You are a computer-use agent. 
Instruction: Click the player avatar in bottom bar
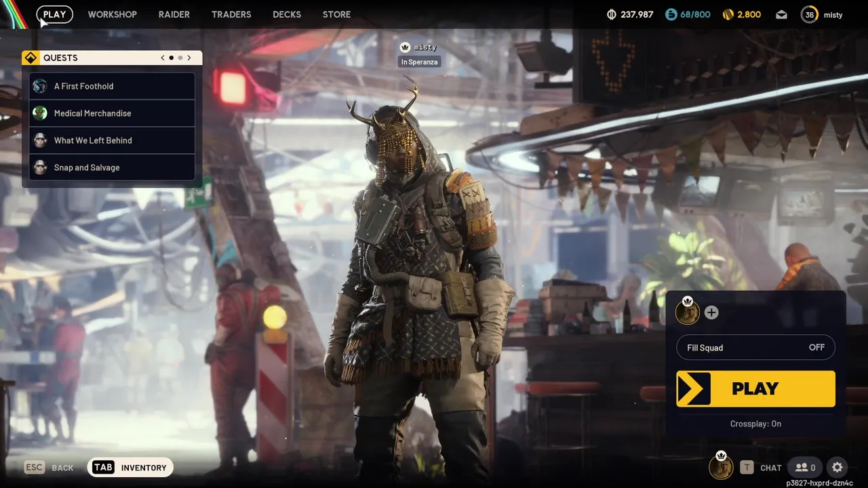coord(721,467)
